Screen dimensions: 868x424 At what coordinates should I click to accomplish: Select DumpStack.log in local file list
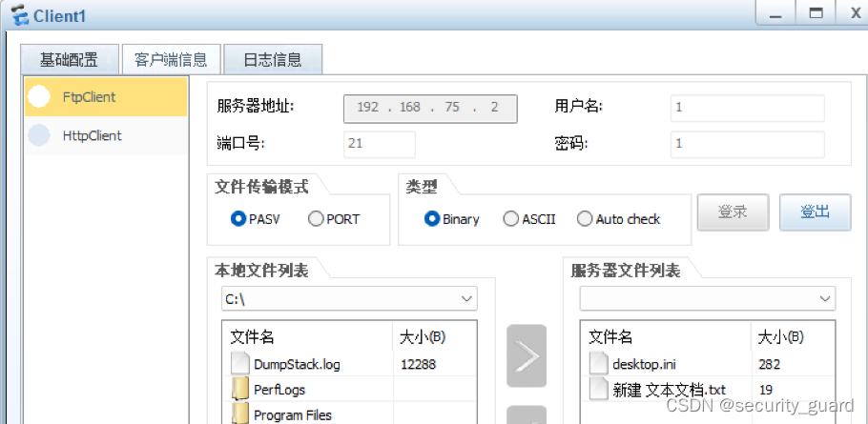pos(297,364)
